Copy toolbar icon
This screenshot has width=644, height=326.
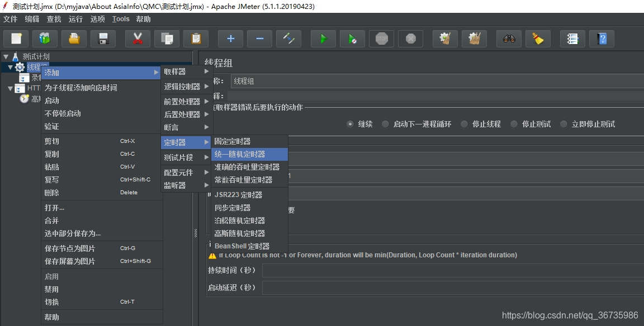(167, 39)
